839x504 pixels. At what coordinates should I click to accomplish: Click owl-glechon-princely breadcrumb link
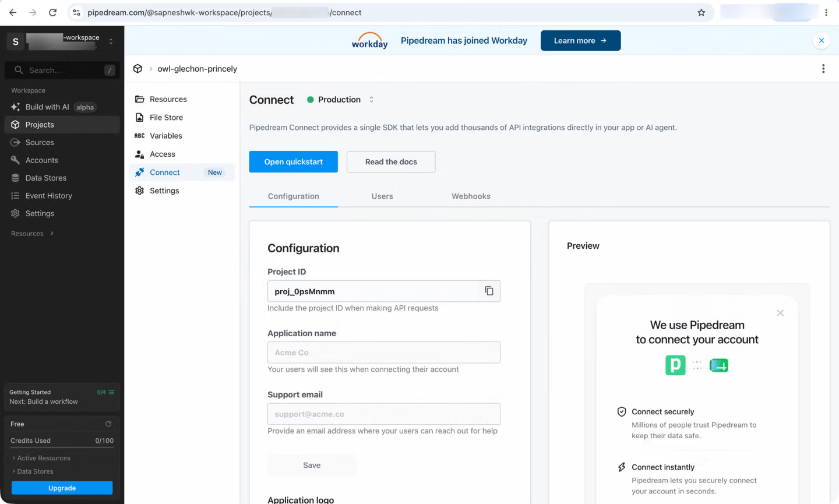coord(197,69)
